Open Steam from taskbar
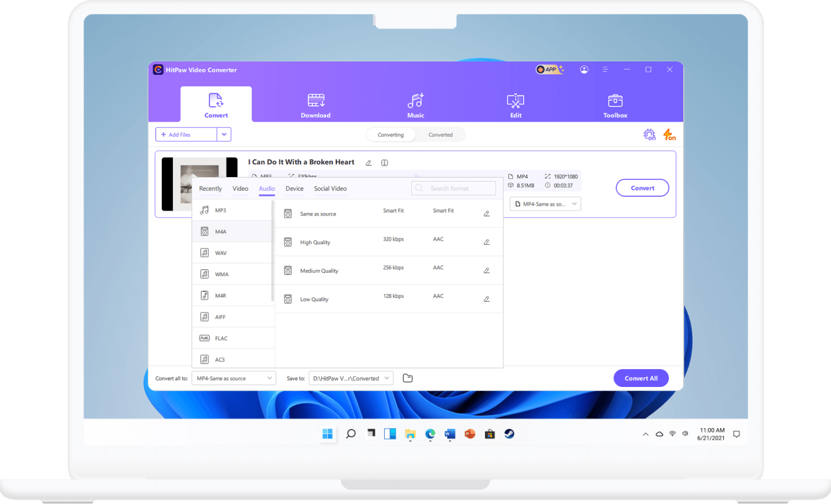 509,434
